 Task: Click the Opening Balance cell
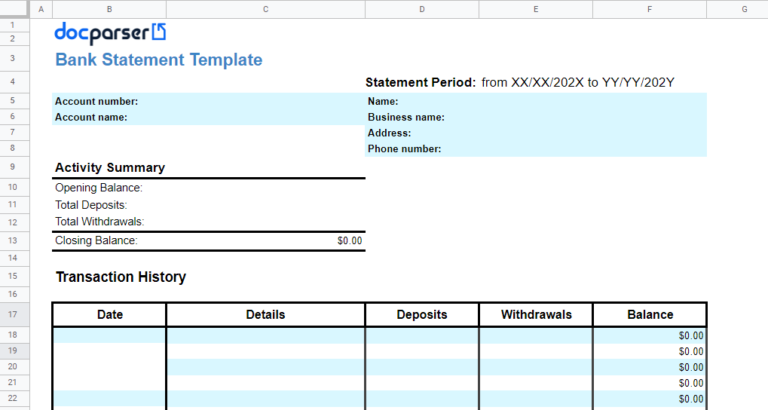point(99,187)
